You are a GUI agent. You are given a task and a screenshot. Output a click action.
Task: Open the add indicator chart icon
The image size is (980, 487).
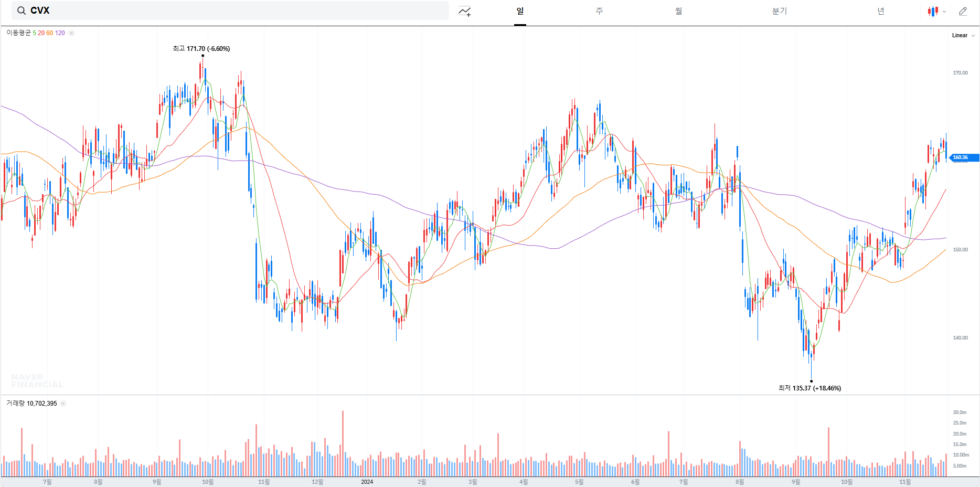tap(464, 11)
